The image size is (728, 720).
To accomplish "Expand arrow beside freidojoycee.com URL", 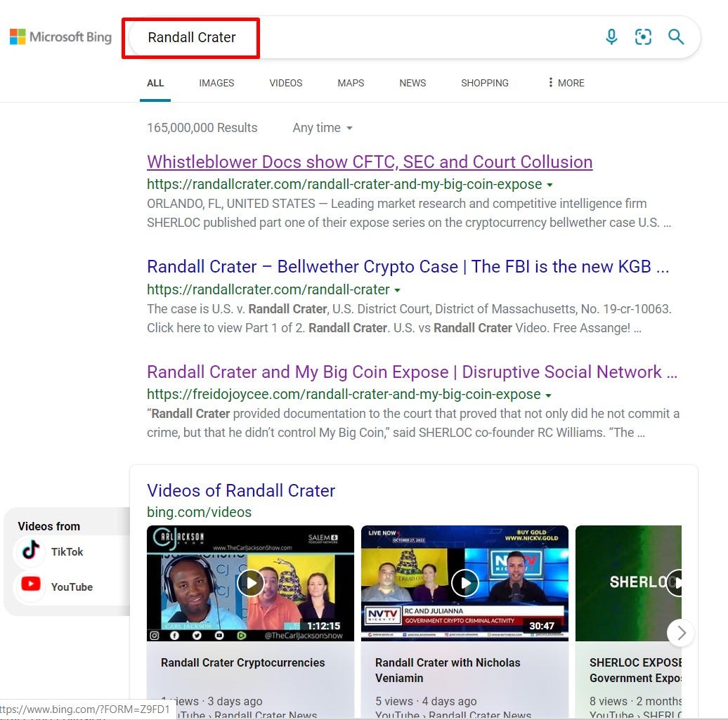I will [548, 395].
